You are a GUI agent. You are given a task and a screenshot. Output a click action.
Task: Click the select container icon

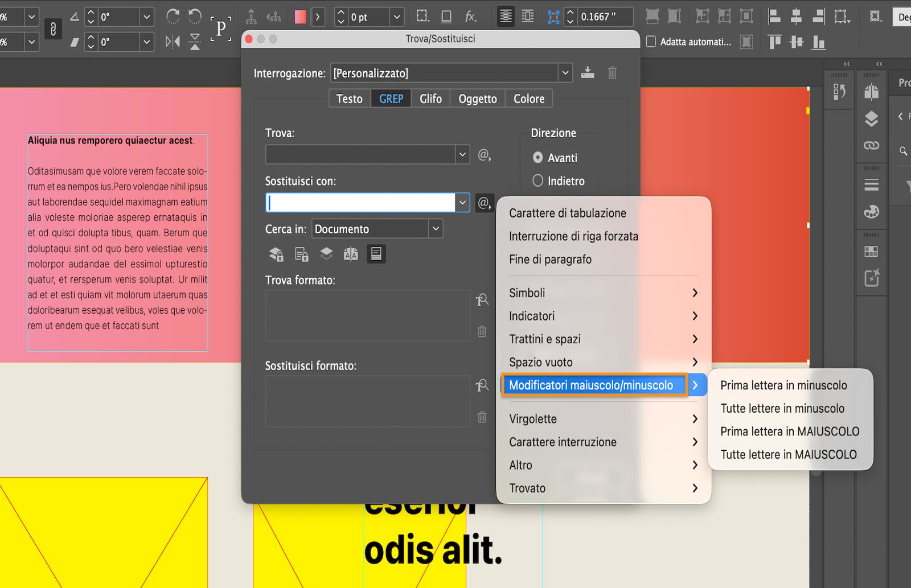pos(251,17)
